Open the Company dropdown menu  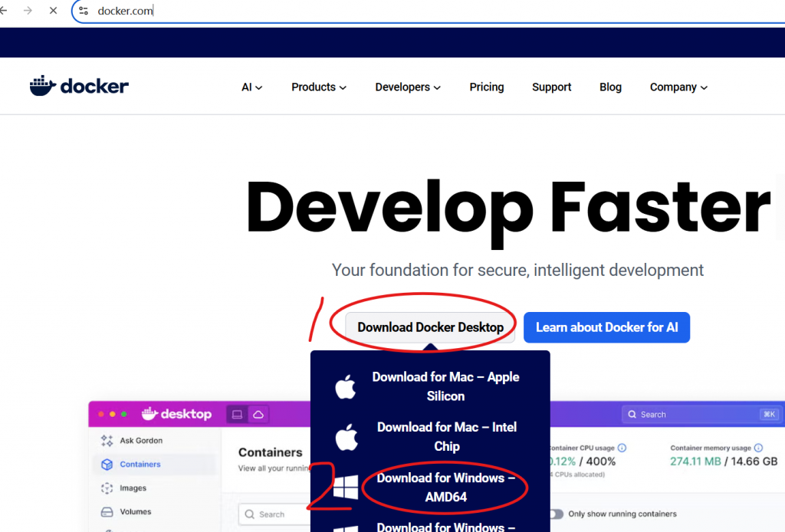(678, 87)
